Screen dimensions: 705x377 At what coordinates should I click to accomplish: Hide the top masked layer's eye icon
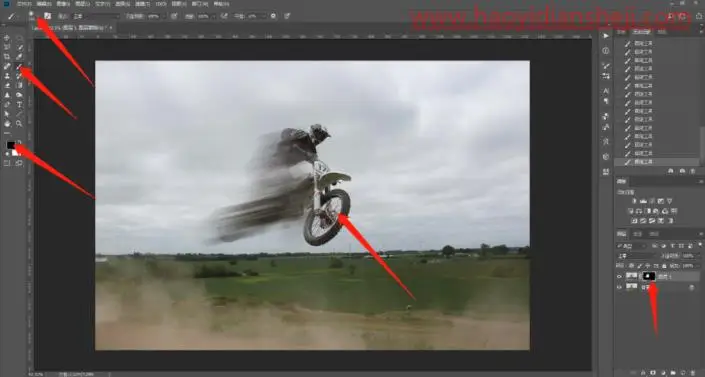pyautogui.click(x=620, y=276)
